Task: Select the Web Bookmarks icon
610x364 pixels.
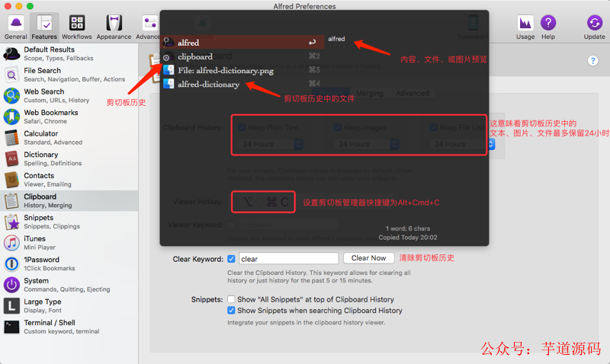Action: point(11,117)
